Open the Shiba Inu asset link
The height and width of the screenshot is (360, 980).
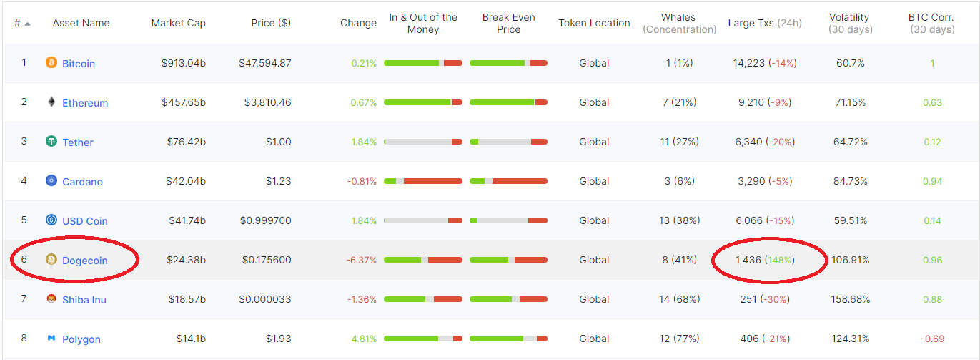(x=84, y=300)
